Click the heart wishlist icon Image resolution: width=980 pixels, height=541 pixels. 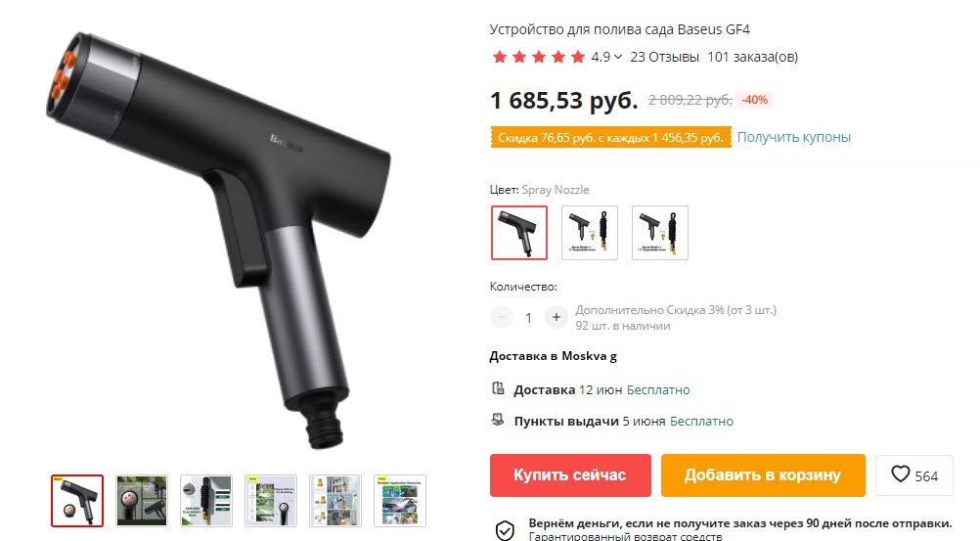[900, 474]
